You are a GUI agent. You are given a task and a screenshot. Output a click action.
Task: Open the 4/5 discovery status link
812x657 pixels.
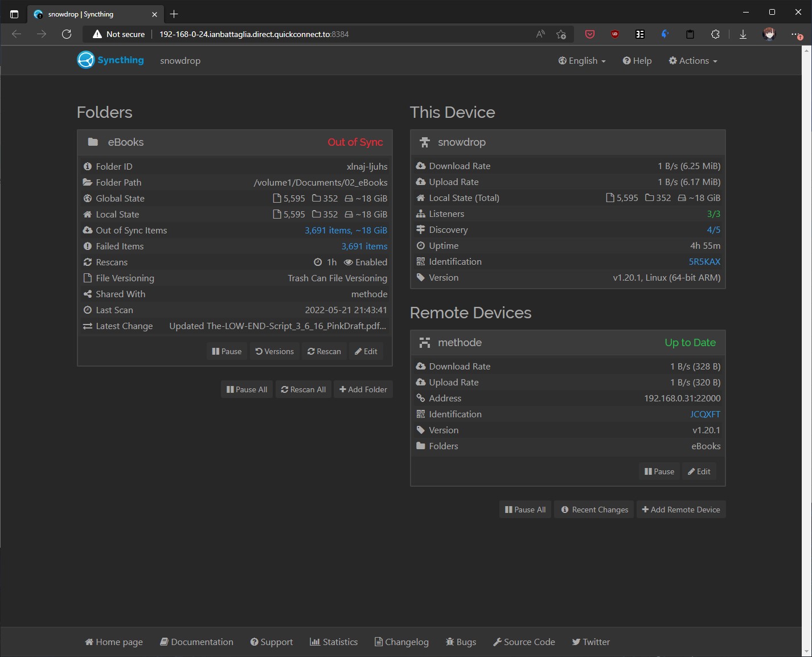coord(713,230)
